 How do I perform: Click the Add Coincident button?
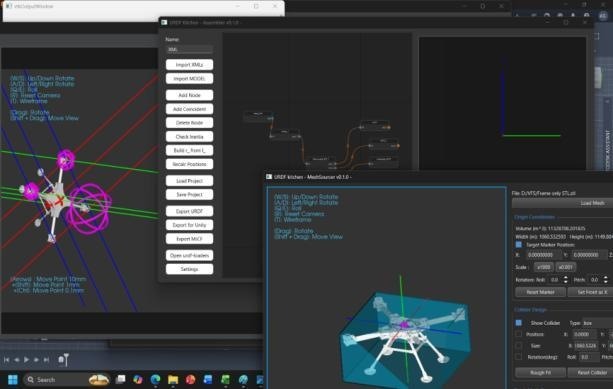tap(189, 109)
